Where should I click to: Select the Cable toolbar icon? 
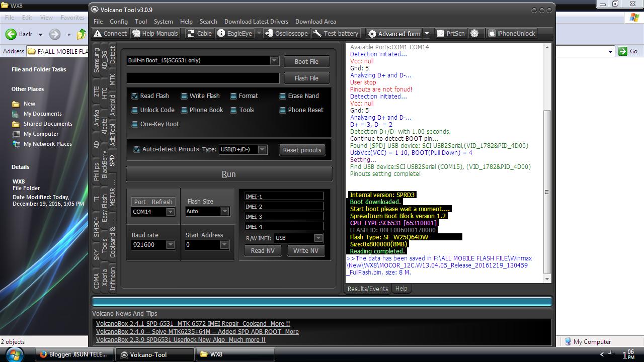coord(199,33)
